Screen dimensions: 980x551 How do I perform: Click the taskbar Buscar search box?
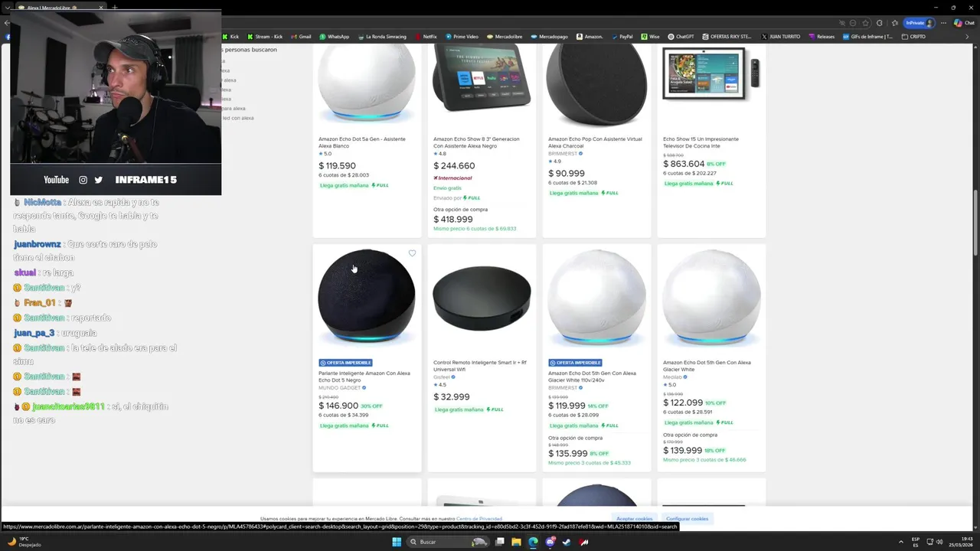(447, 542)
